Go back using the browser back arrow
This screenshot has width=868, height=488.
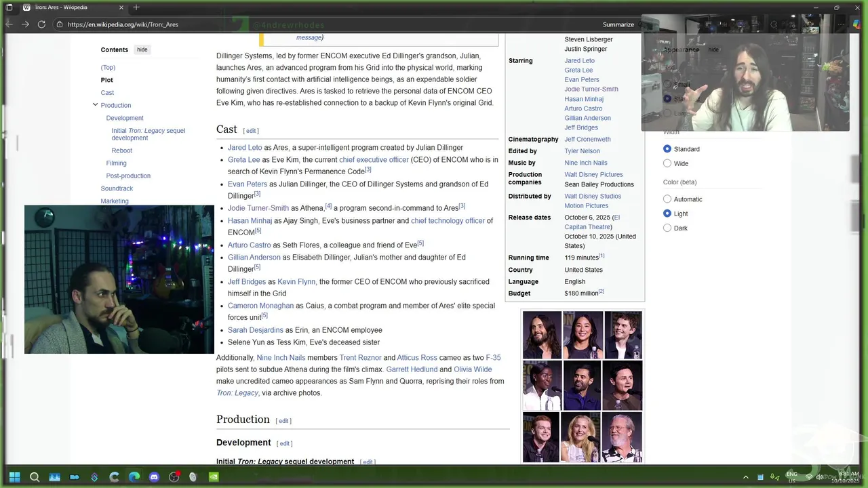(x=9, y=24)
